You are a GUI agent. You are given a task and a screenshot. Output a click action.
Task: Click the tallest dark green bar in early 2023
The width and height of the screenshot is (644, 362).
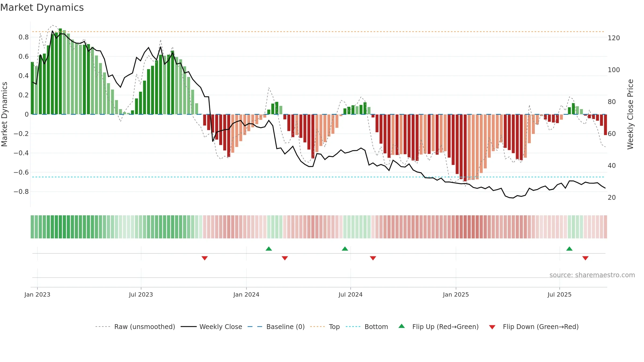[60, 71]
